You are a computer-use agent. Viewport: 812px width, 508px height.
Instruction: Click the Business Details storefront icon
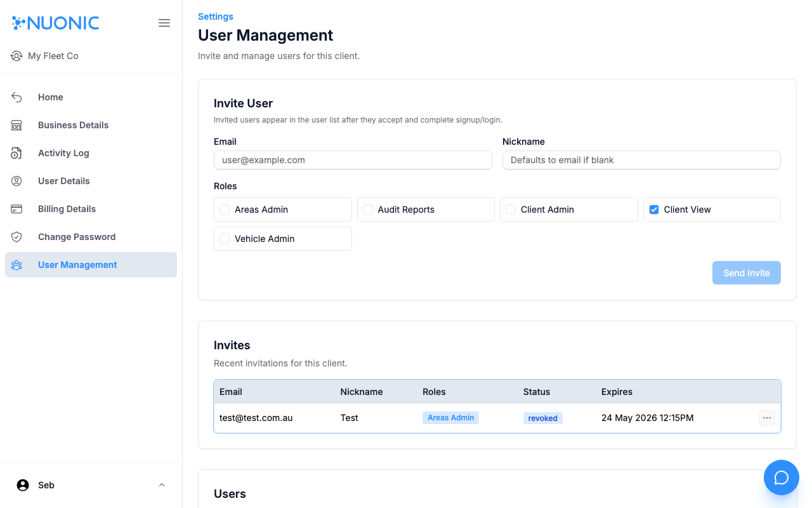point(16,125)
